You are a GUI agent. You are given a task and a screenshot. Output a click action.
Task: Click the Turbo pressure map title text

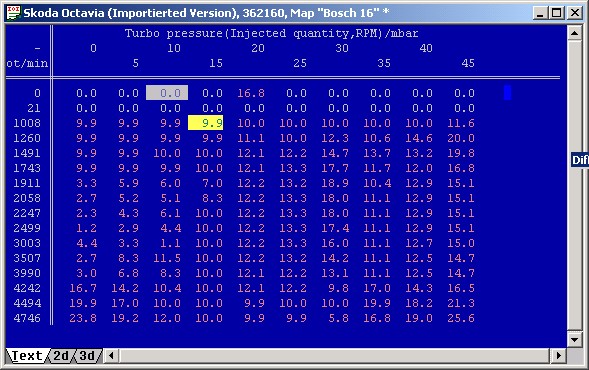[x=272, y=33]
